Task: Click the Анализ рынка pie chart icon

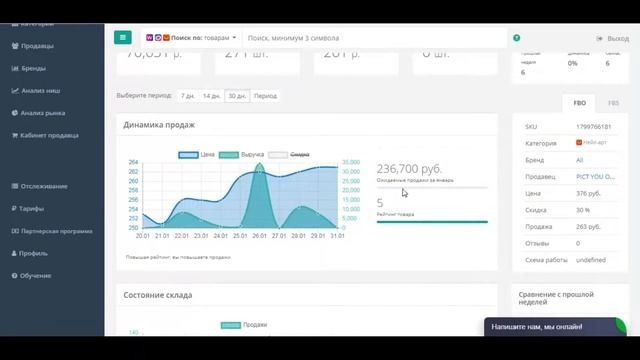Action: tap(15, 113)
